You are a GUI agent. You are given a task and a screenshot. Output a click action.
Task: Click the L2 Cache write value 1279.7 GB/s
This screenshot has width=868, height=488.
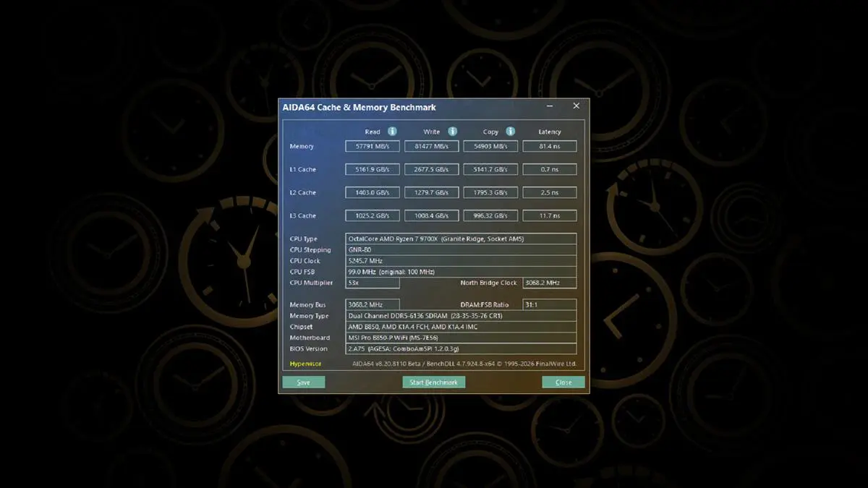(x=432, y=192)
